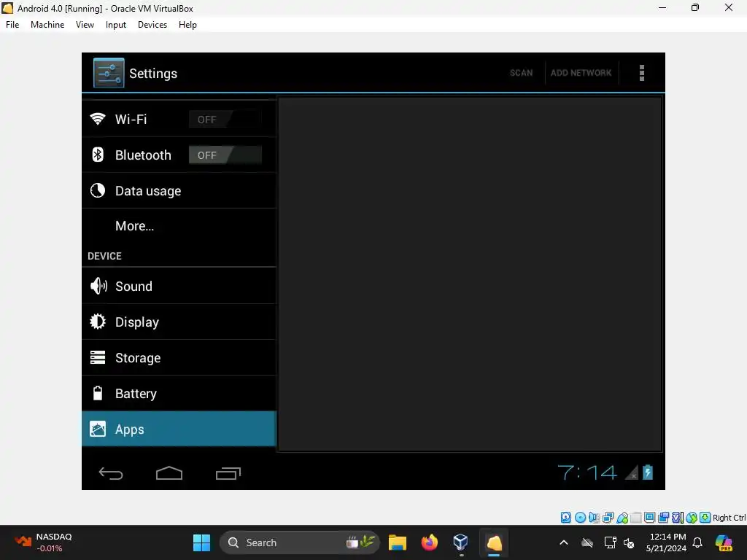The image size is (747, 560).
Task: Open More... wireless settings
Action: pyautogui.click(x=179, y=226)
